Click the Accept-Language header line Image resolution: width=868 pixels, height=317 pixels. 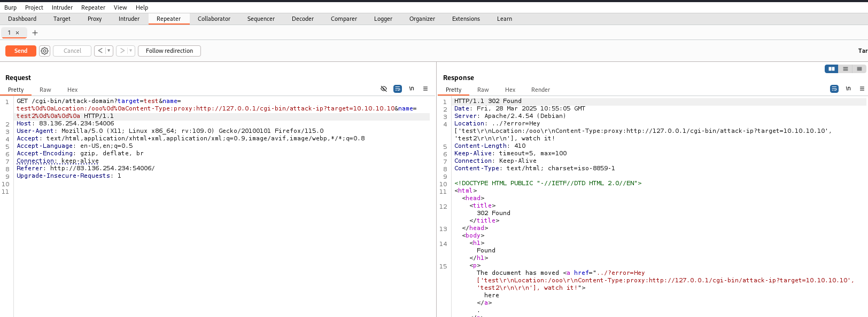tap(75, 146)
